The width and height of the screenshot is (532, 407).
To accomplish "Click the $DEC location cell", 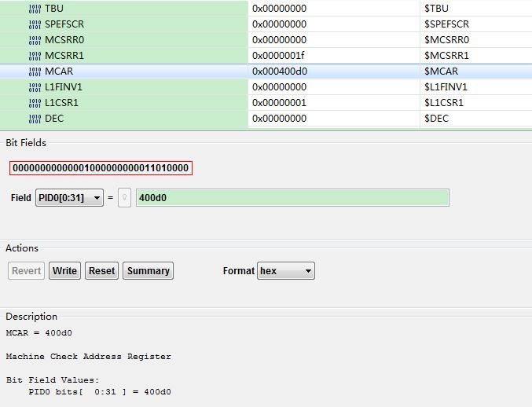I will [436, 119].
